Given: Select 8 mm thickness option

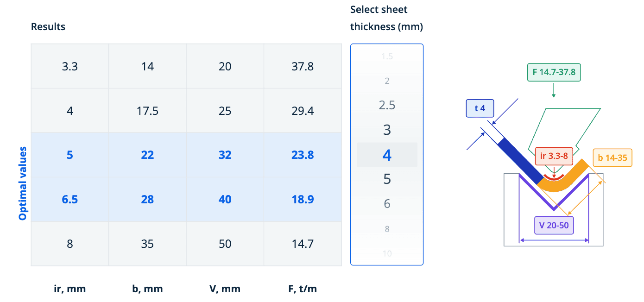Looking at the screenshot, I should pyautogui.click(x=387, y=229).
